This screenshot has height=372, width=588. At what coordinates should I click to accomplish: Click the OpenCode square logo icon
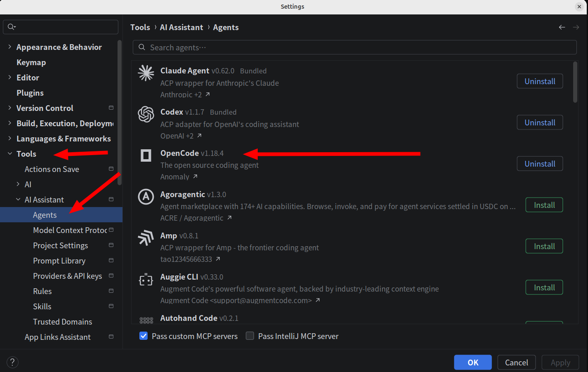click(x=146, y=155)
